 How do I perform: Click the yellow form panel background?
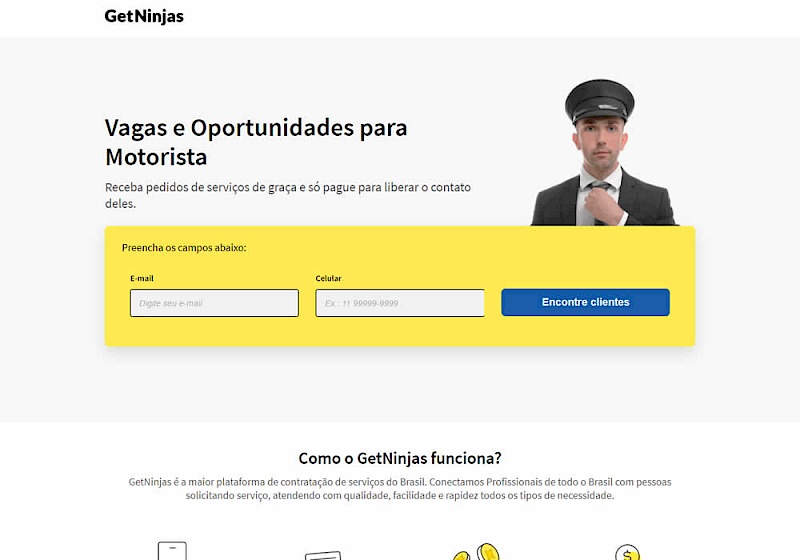(400, 332)
